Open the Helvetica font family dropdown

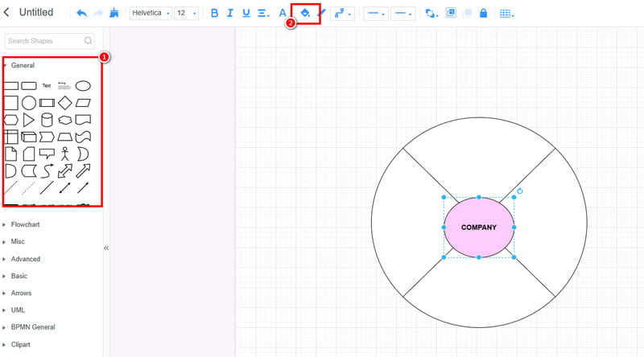[x=151, y=13]
